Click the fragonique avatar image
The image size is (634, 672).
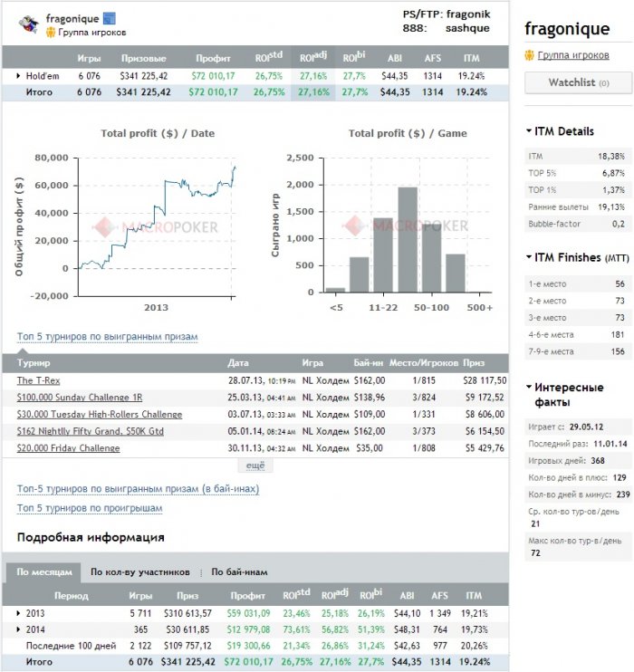[x=29, y=24]
